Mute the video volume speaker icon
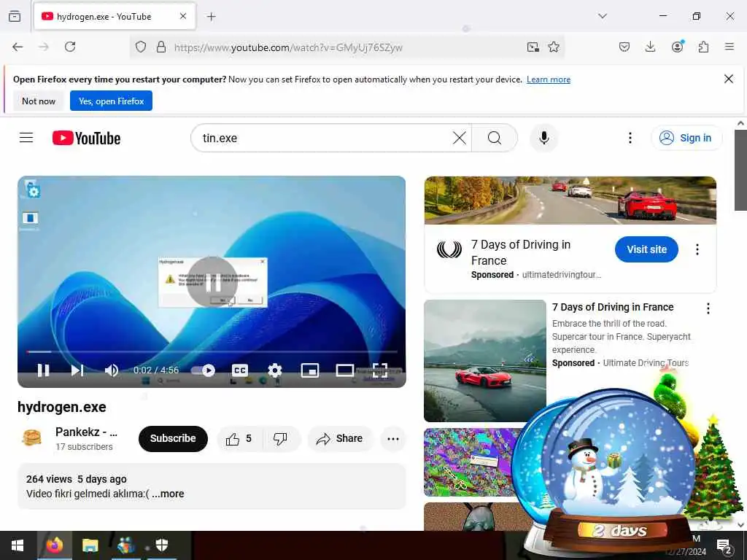This screenshot has height=560, width=747. tap(112, 370)
